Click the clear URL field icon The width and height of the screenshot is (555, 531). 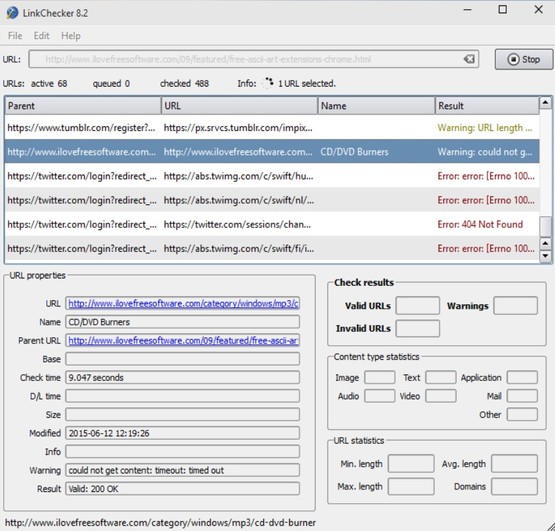[469, 59]
